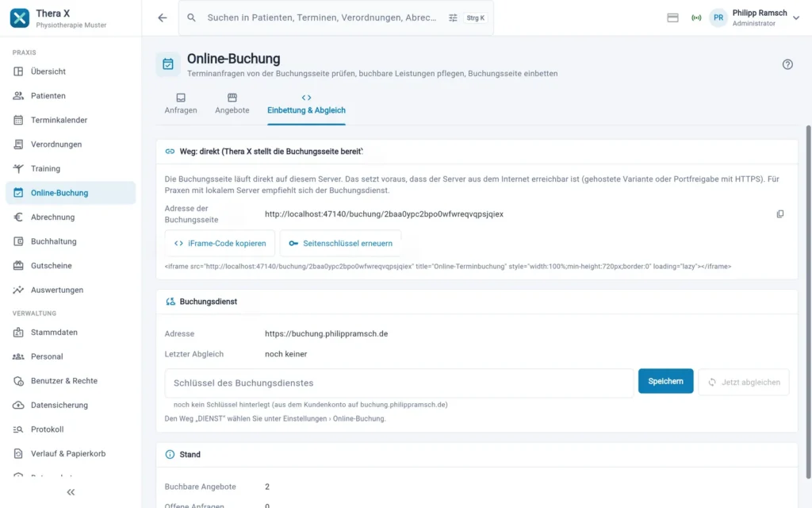Viewport: 812px width, 508px height.
Task: Click the Strg K shortcut badge
Action: (476, 17)
